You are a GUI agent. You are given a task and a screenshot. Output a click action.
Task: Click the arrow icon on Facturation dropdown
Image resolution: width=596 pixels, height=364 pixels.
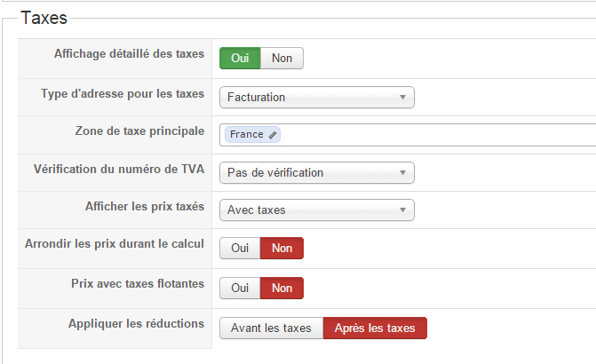point(402,98)
